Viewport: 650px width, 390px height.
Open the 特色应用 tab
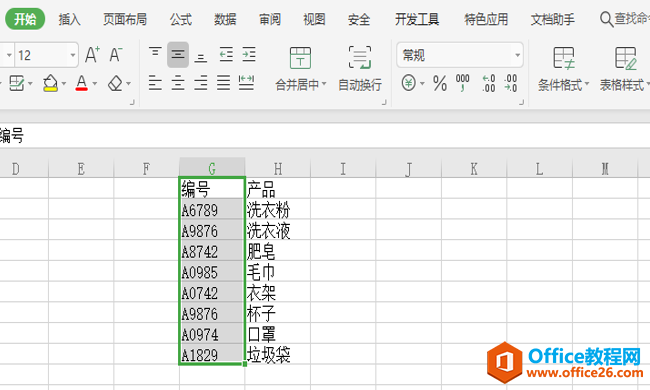pyautogui.click(x=486, y=19)
